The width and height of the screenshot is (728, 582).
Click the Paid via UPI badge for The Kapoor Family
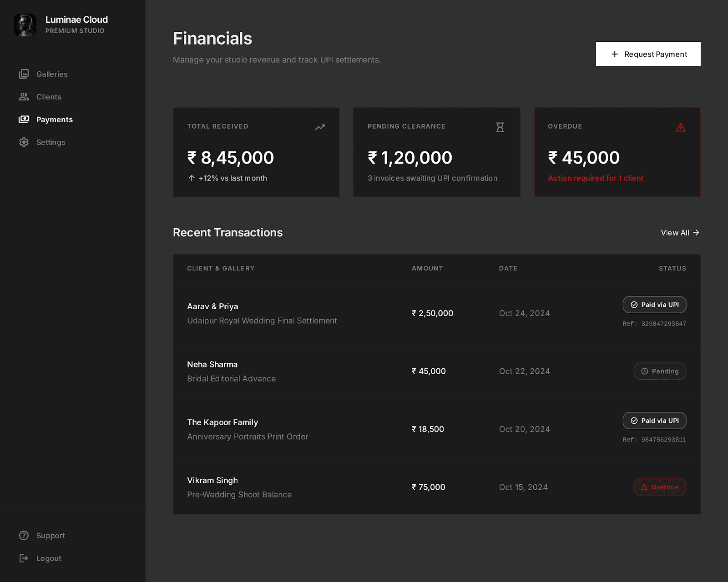point(654,421)
